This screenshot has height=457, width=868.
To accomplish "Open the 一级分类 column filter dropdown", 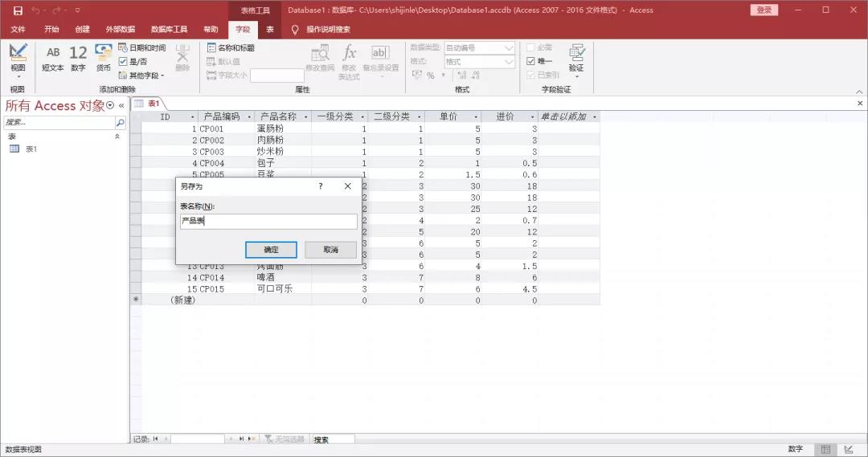I will click(x=362, y=117).
